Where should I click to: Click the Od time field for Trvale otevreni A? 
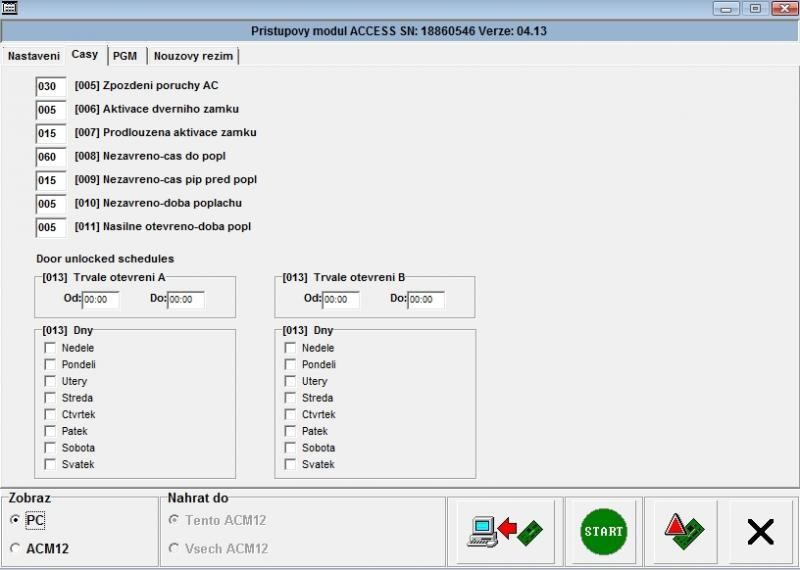(100, 300)
